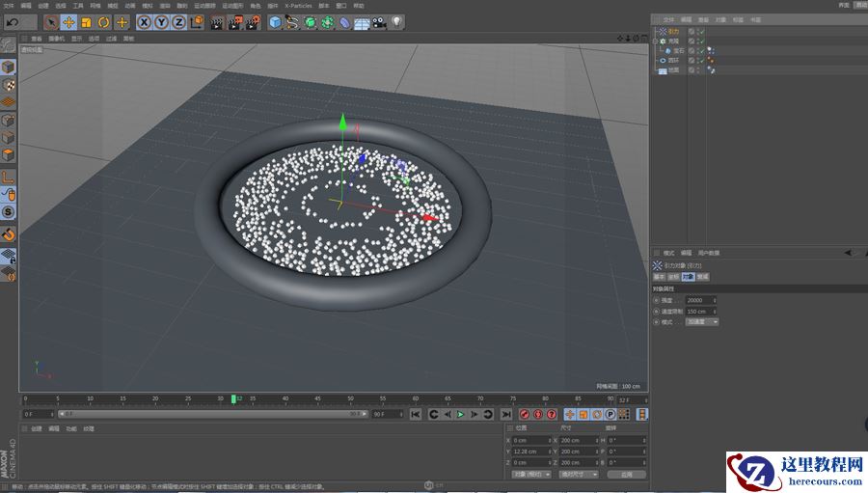
Task: Click keyframe circle beside 速度限制 parameter
Action: pyautogui.click(x=656, y=312)
